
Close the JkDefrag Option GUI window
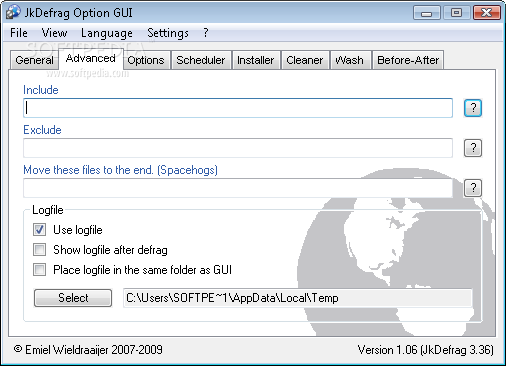pos(486,13)
